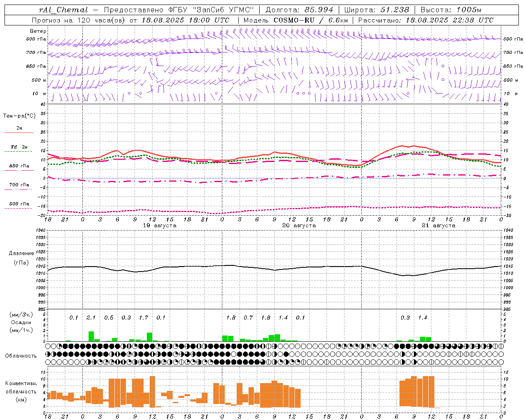Click the 0.5 precipitation value
This screenshot has height=420, width=525.
109,318
